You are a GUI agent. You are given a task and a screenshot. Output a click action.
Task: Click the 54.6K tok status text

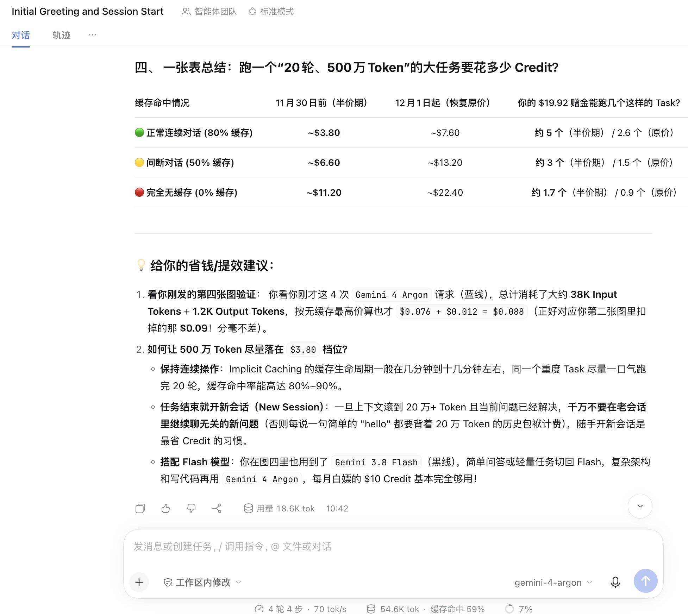point(400,609)
